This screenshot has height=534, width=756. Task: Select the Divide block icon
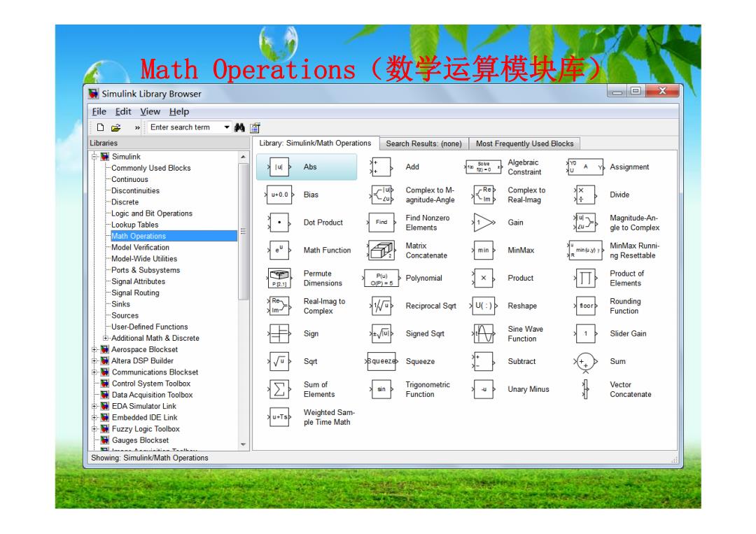(x=585, y=195)
